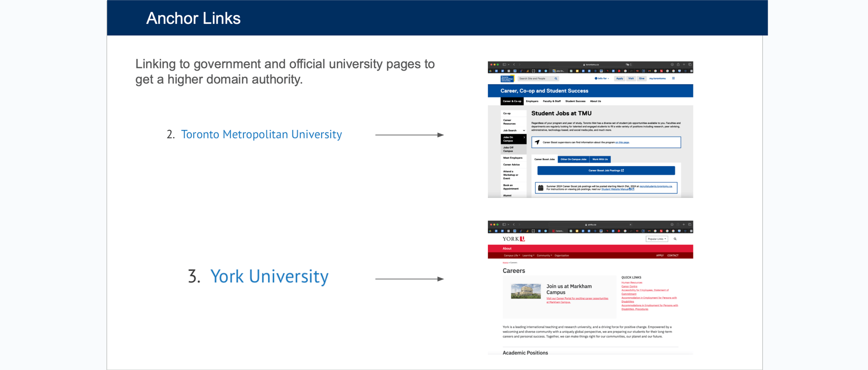
Task: Open the Popular Links dropdown
Action: tap(657, 239)
